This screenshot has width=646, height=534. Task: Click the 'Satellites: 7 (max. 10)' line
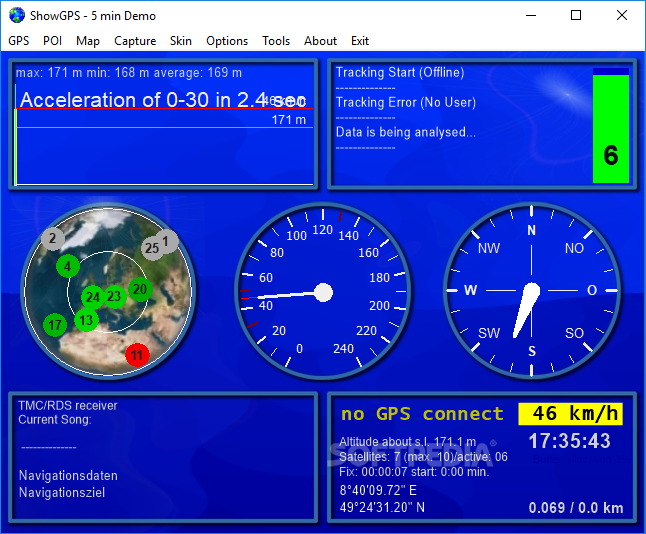pos(423,457)
